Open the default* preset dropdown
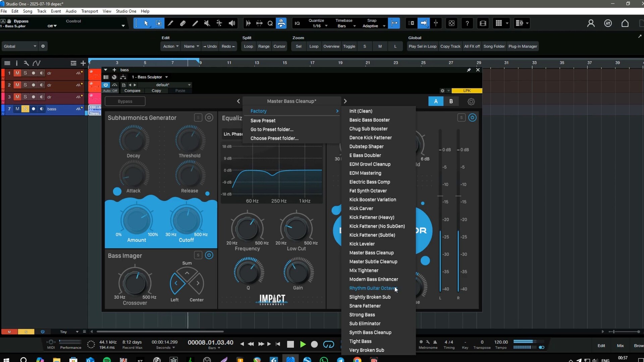644x362 pixels. click(x=173, y=85)
